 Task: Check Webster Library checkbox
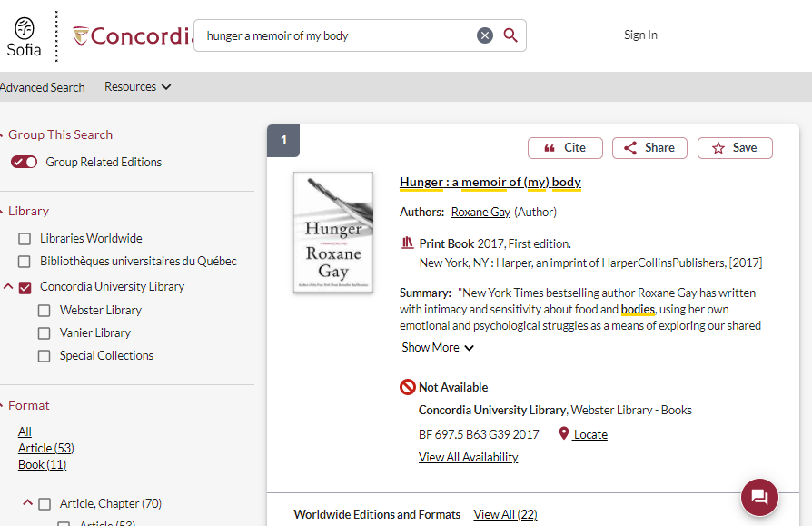click(x=44, y=311)
